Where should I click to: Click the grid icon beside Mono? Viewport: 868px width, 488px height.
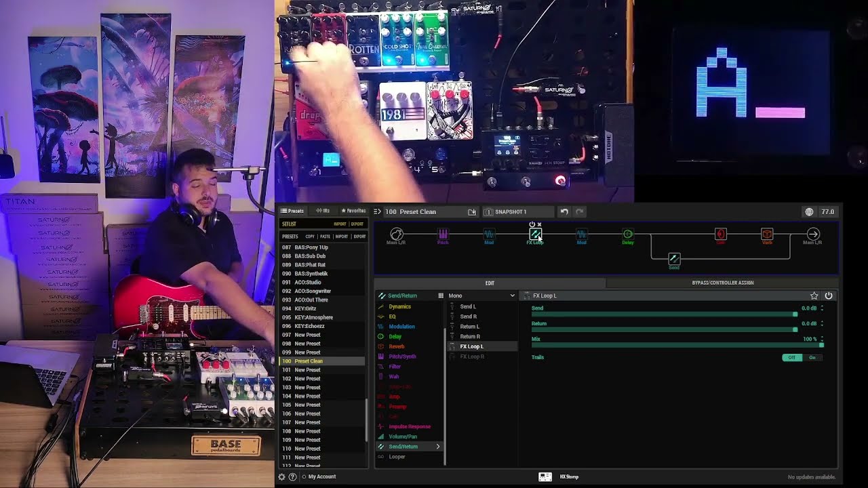(441, 296)
